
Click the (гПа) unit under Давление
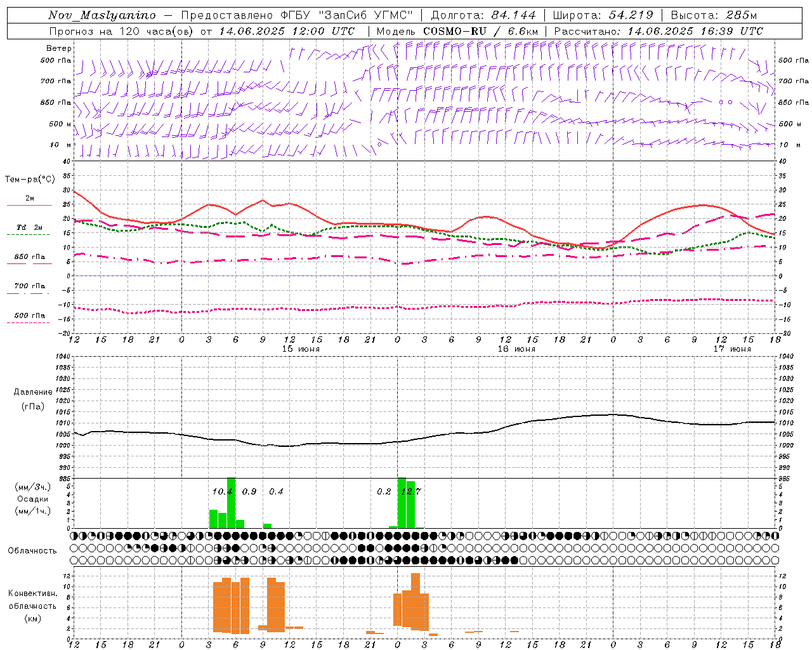32,407
